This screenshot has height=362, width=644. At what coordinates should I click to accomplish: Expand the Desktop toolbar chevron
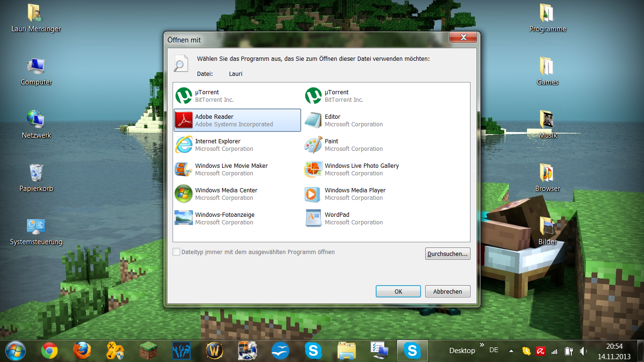tap(482, 345)
